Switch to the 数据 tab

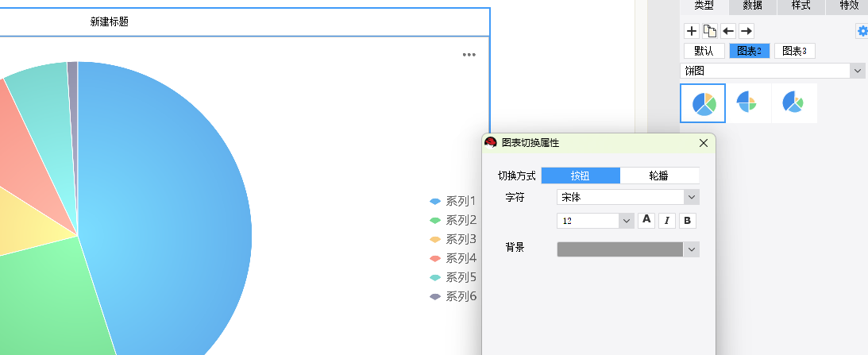pos(752,6)
